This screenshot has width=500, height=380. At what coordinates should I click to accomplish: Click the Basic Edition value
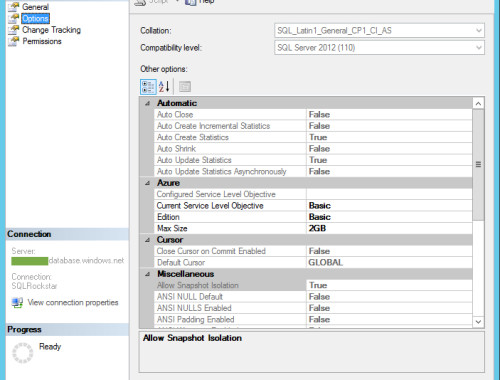pos(320,217)
